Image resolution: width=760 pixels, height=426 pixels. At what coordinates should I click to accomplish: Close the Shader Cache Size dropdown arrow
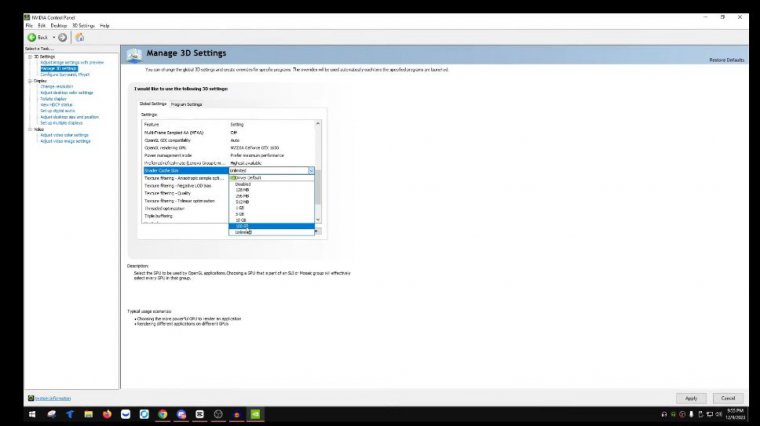coord(311,171)
